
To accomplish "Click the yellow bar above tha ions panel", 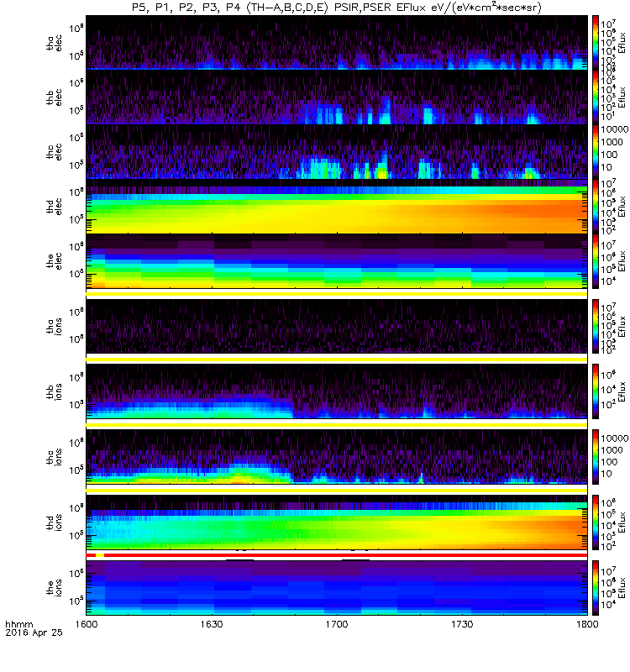I will click(x=337, y=294).
